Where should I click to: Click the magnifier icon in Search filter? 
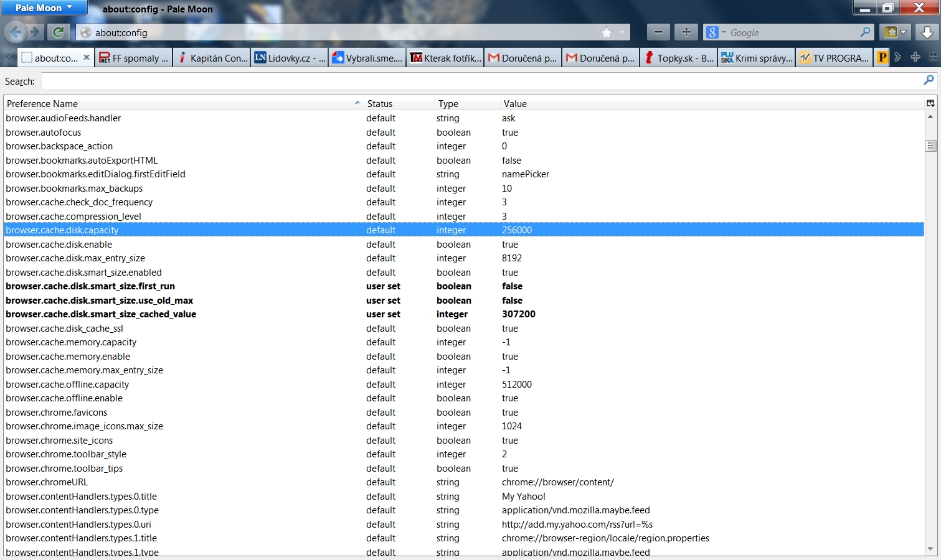(x=929, y=80)
